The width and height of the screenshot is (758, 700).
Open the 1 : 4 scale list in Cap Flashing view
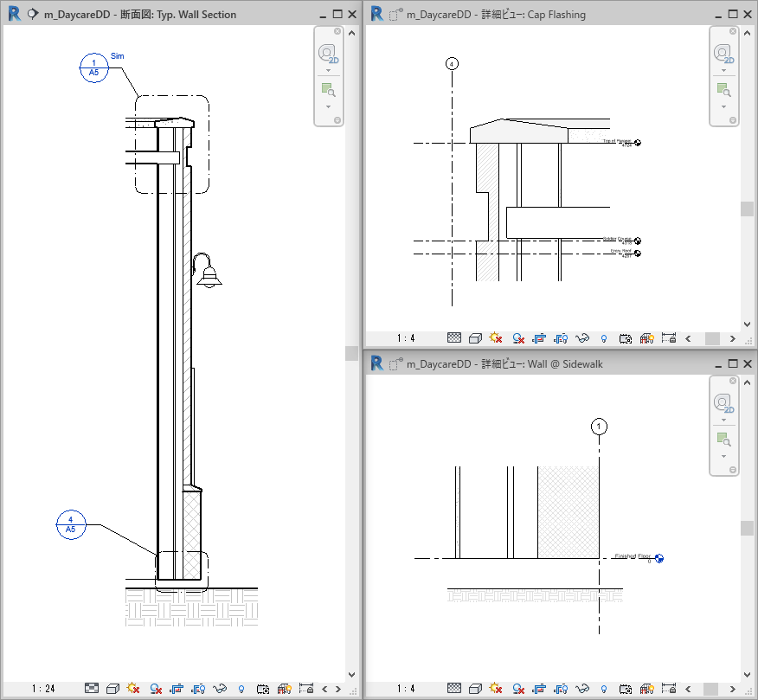click(x=406, y=338)
